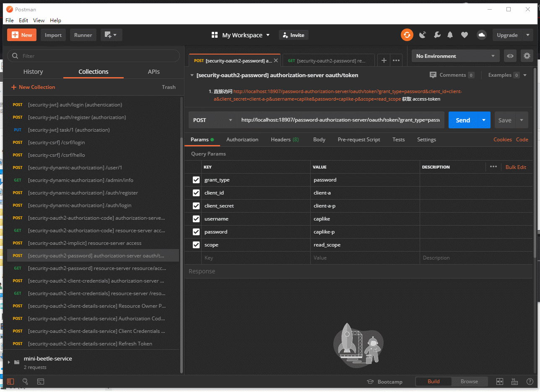The width and height of the screenshot is (540, 392).
Task: Open the Find and Replace magnifier icon
Action: [x=26, y=382]
